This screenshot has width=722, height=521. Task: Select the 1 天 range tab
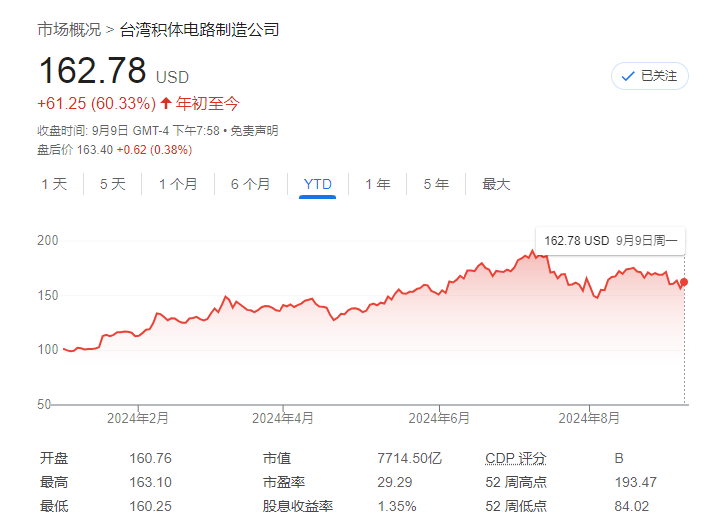click(54, 184)
